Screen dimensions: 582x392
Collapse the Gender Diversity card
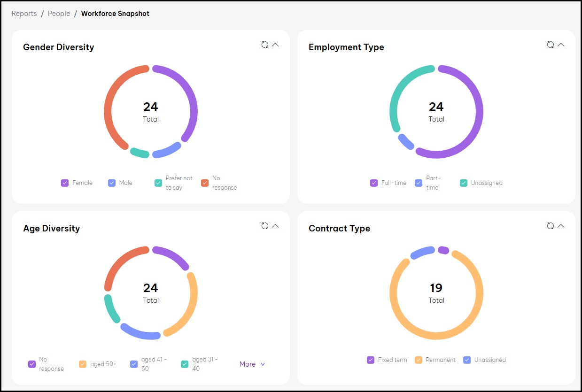pyautogui.click(x=276, y=45)
